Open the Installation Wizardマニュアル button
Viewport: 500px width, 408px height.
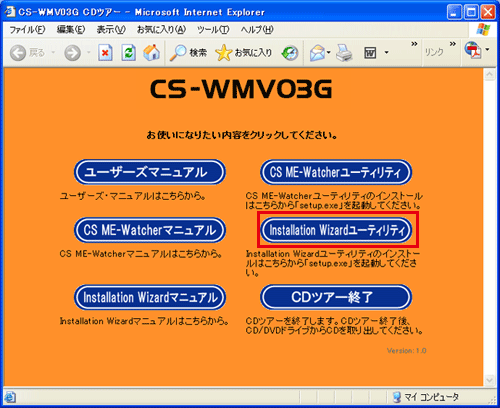pos(150,297)
